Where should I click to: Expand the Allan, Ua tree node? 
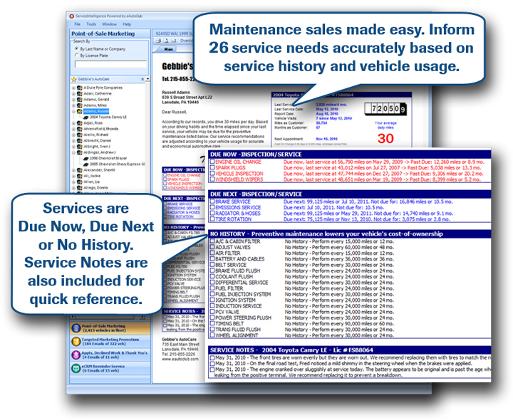(x=73, y=182)
